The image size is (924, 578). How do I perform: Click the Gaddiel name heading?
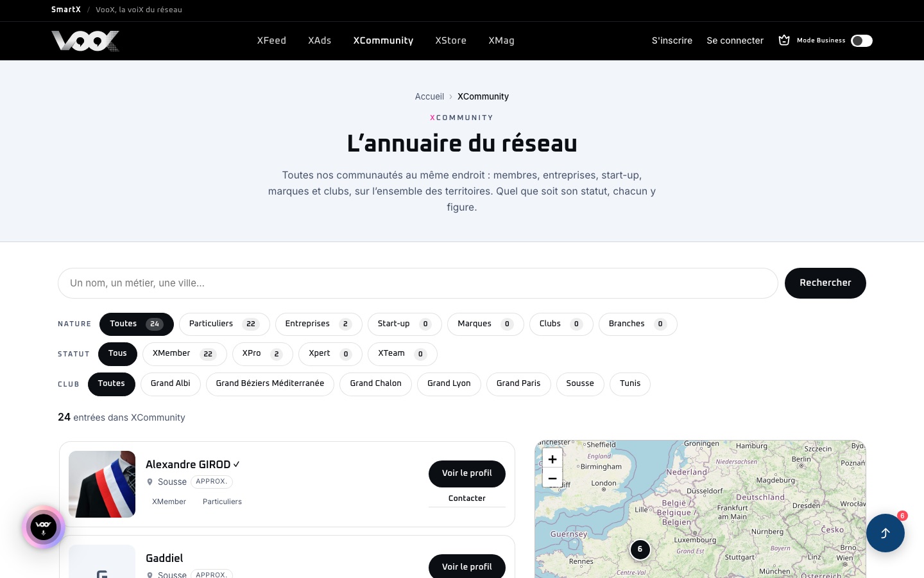[x=164, y=558]
